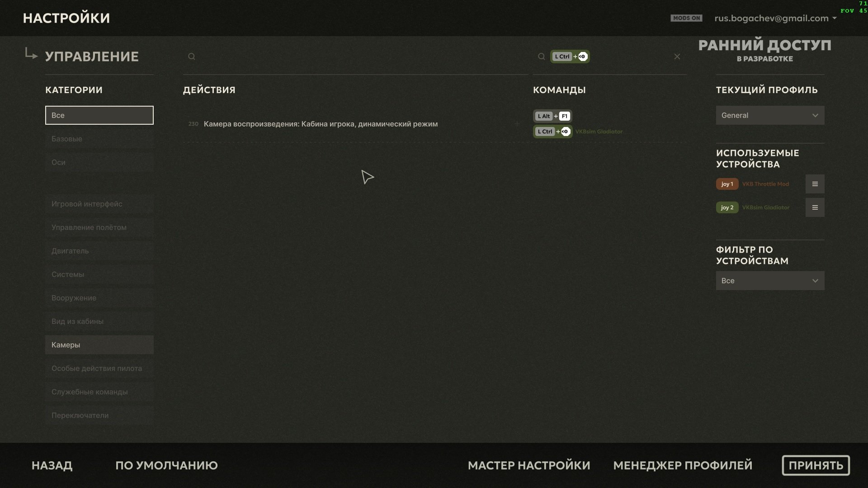Click the back arrow icon beside УПРАВЛЕНИЕ
The image size is (868, 488).
coord(31,54)
